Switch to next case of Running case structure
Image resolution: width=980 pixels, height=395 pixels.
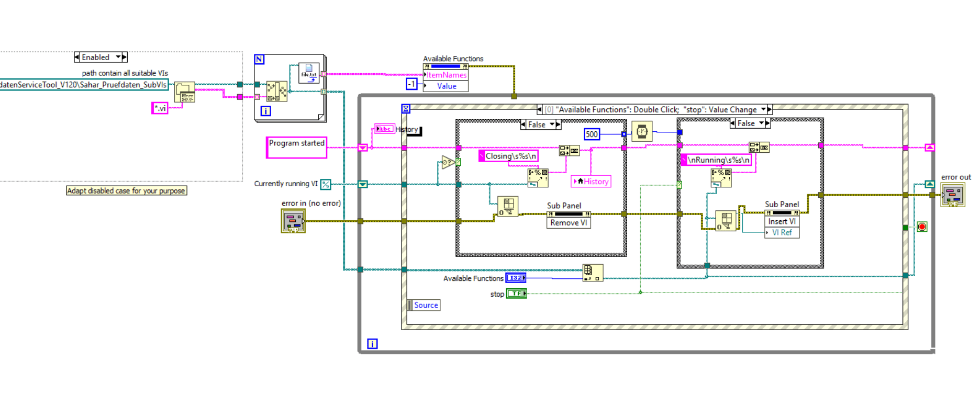point(768,123)
